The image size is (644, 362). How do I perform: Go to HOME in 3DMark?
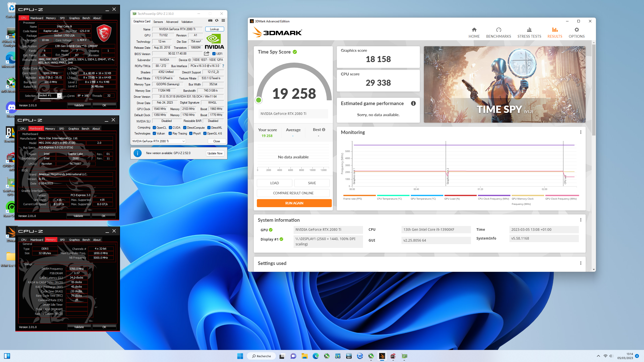(x=474, y=33)
